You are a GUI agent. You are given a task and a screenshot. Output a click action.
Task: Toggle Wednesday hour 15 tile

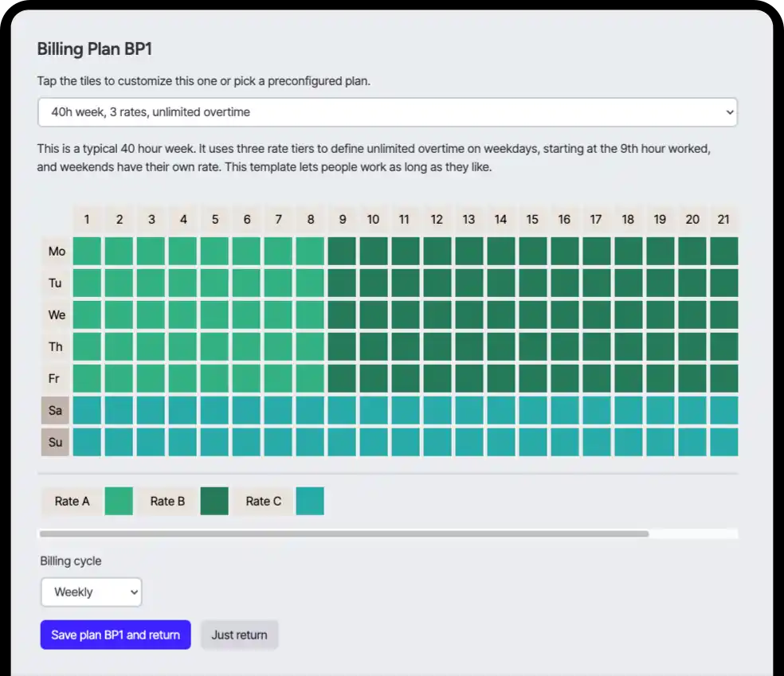click(532, 315)
